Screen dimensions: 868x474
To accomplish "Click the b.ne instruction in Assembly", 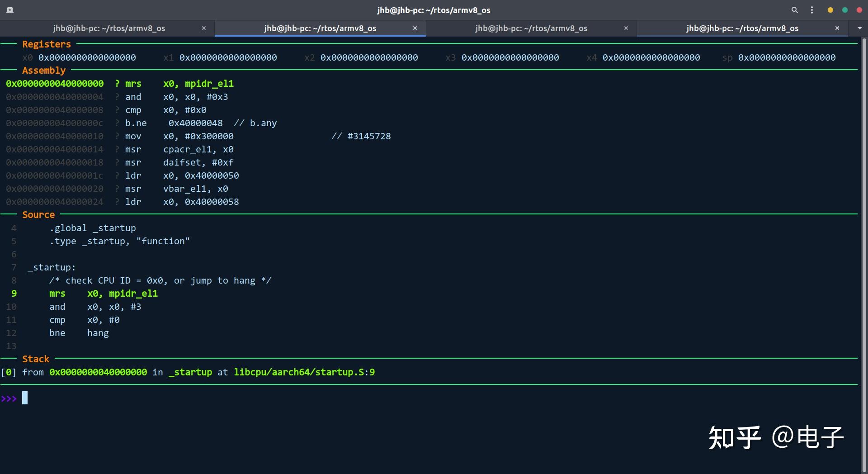I will [x=136, y=123].
